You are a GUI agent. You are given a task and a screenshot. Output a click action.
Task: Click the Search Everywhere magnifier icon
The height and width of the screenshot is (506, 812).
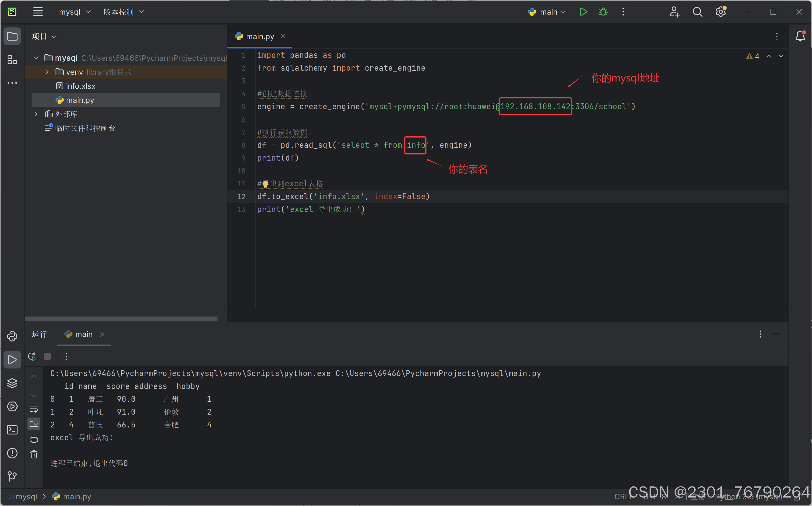pyautogui.click(x=697, y=12)
